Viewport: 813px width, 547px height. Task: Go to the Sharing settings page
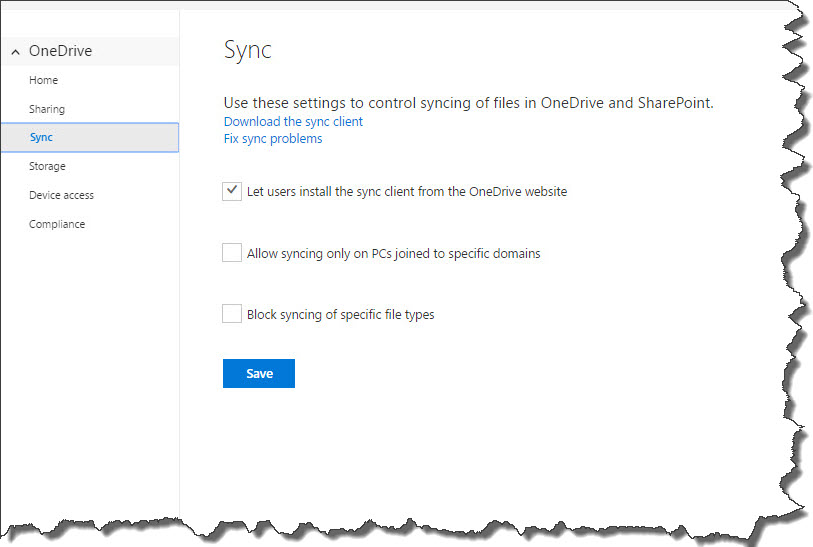click(x=47, y=109)
